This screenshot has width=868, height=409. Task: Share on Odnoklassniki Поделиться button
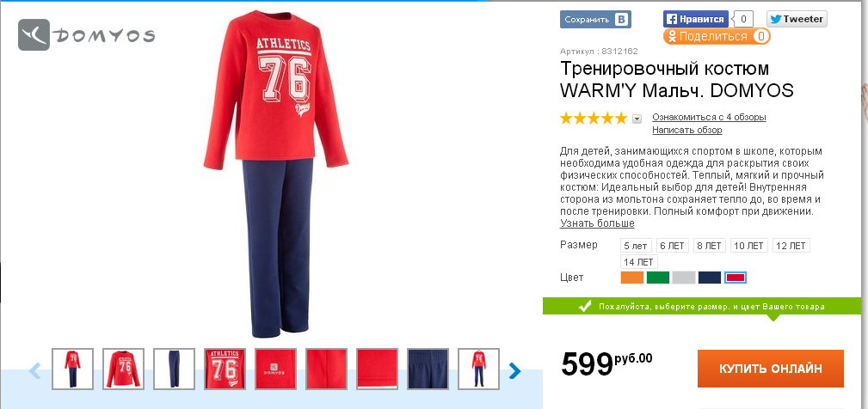717,36
